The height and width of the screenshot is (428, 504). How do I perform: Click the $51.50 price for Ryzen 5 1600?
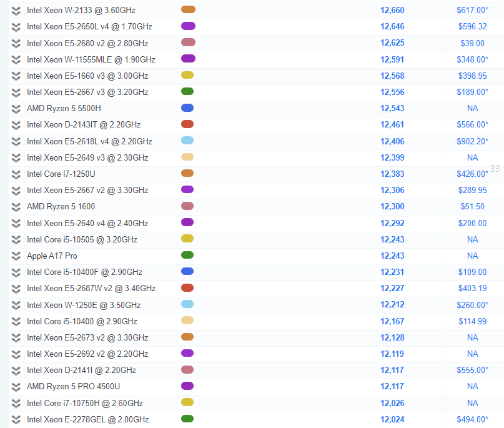pos(473,207)
